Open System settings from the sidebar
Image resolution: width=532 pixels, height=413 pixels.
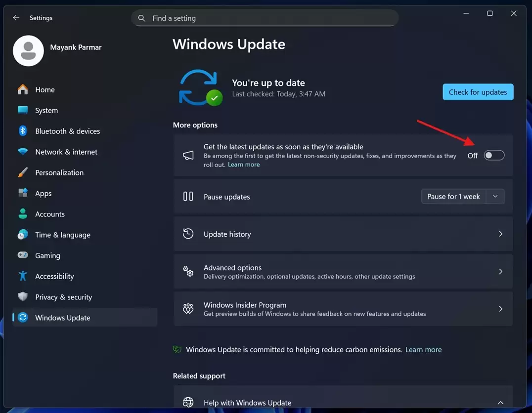pyautogui.click(x=23, y=110)
